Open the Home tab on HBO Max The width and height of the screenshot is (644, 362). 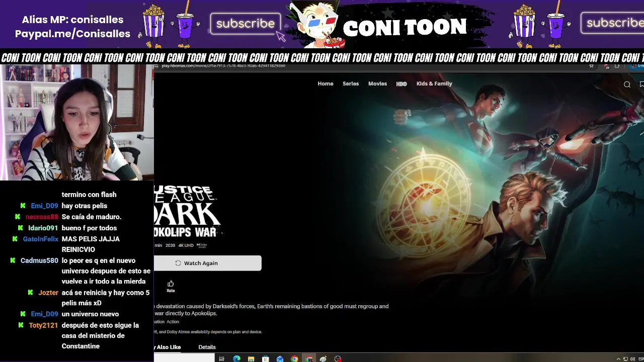(x=325, y=83)
